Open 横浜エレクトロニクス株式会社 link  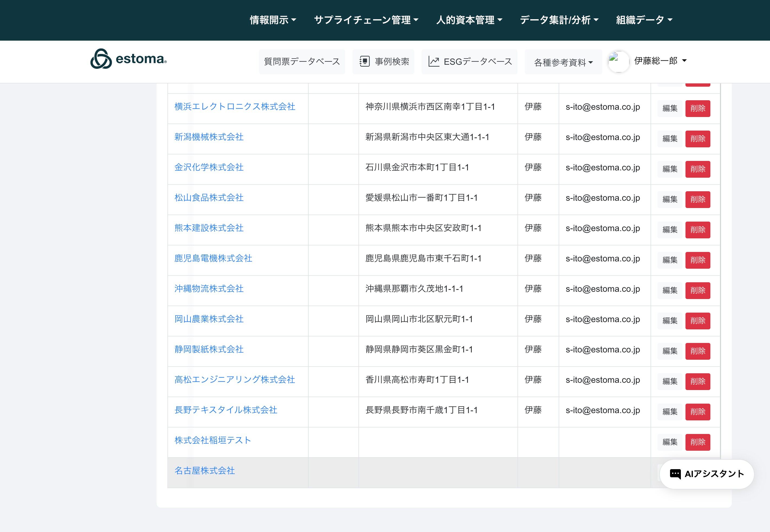(x=235, y=107)
